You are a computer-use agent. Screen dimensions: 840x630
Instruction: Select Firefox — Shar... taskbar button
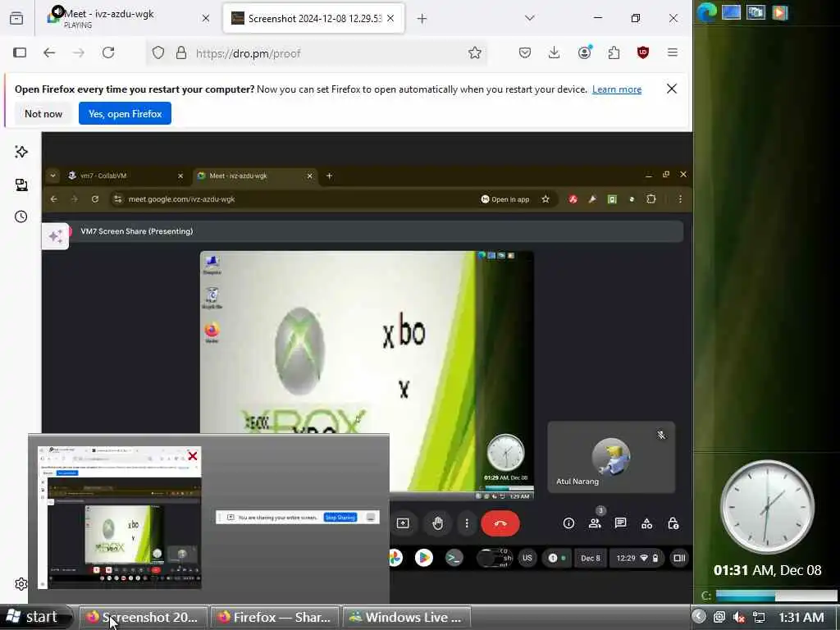pyautogui.click(x=275, y=617)
